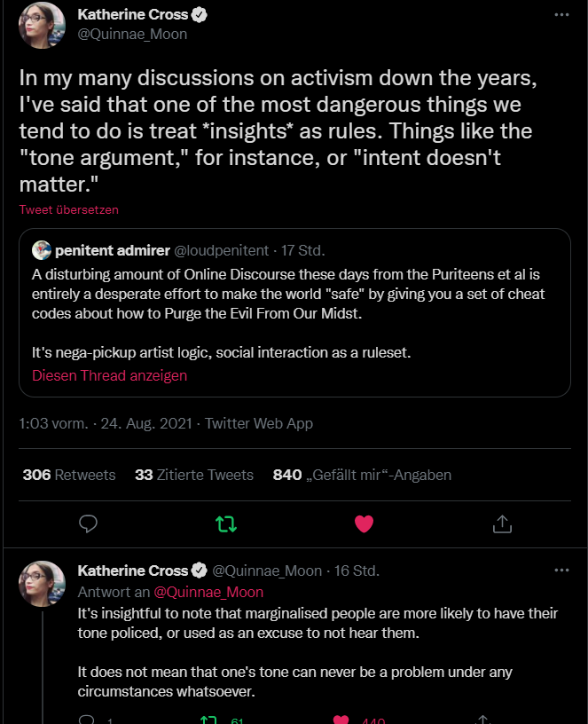
Task: Click the "Tweet übersetzen" link
Action: [68, 210]
